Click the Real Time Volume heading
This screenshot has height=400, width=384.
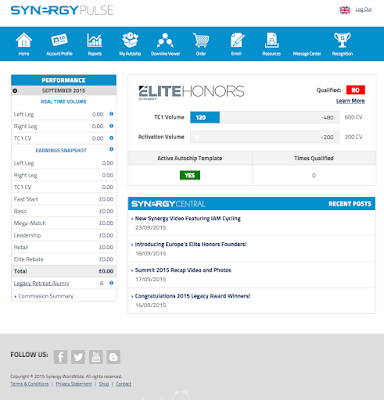(64, 102)
